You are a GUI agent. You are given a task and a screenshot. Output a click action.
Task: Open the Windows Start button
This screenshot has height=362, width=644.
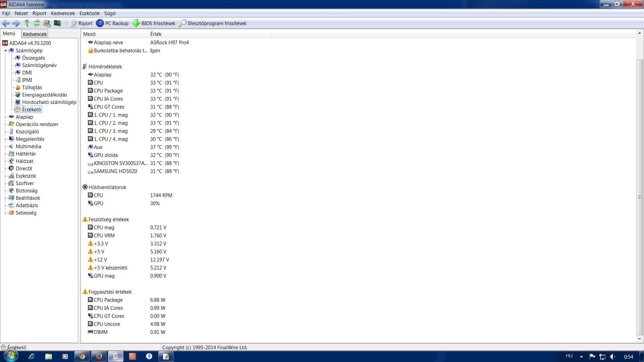click(11, 356)
